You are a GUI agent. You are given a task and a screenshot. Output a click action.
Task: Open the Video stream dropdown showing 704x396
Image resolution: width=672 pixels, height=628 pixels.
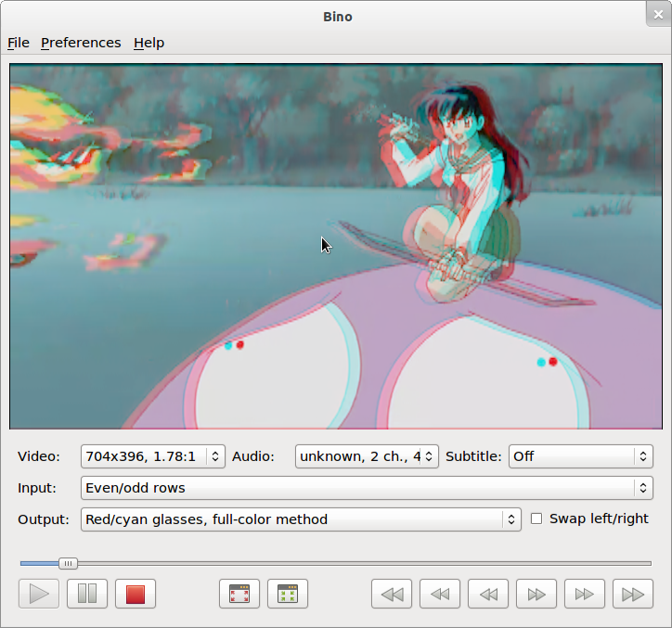(x=153, y=456)
